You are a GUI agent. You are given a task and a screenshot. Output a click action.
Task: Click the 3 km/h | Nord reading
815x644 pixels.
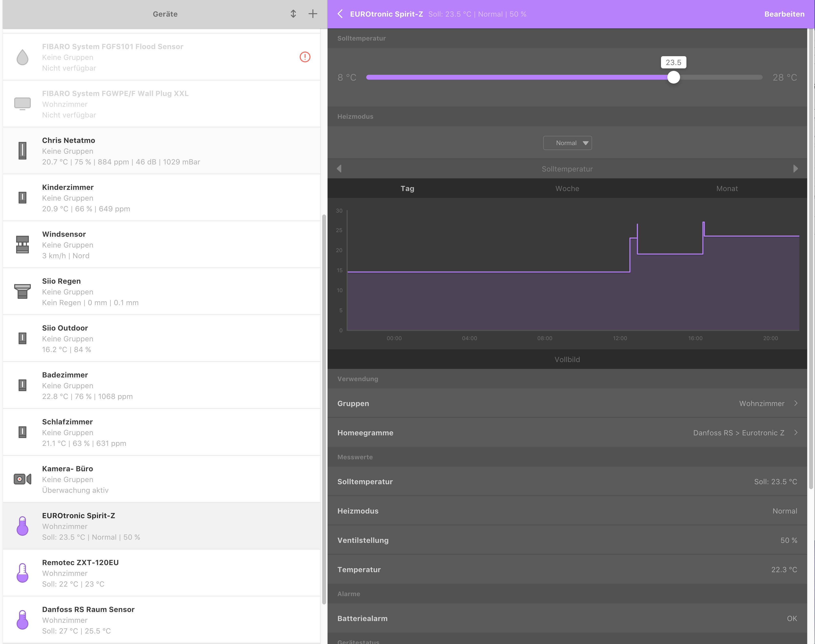66,256
